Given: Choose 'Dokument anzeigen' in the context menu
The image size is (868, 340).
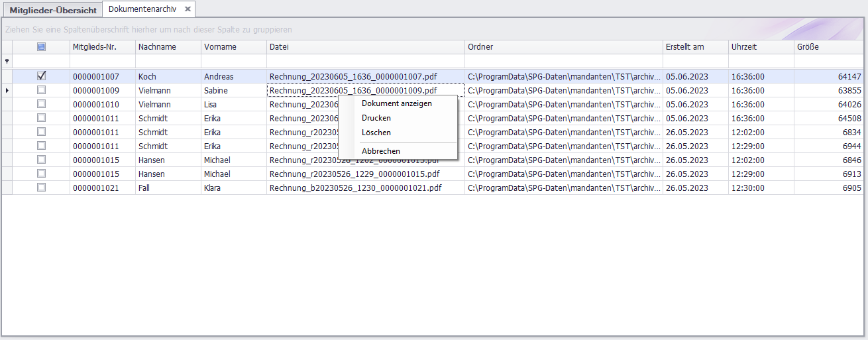Looking at the screenshot, I should tap(396, 103).
